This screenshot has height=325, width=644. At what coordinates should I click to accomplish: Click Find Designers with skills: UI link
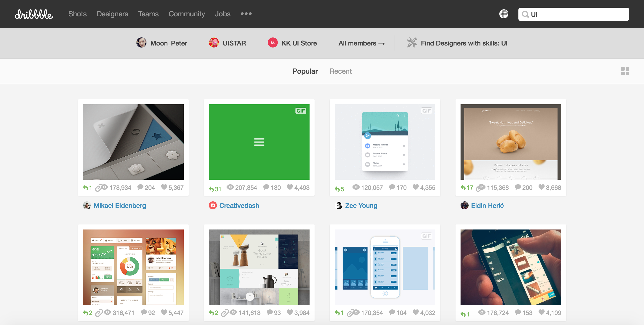(464, 43)
